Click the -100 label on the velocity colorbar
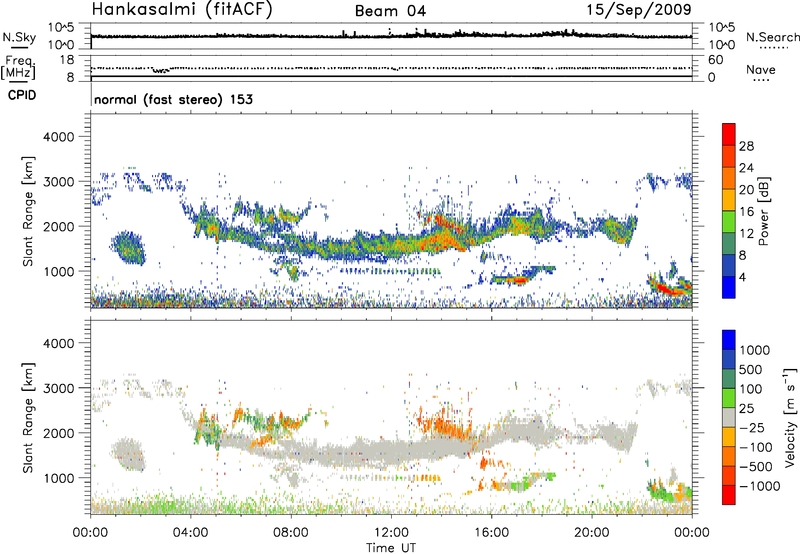800x554 pixels. tap(756, 447)
